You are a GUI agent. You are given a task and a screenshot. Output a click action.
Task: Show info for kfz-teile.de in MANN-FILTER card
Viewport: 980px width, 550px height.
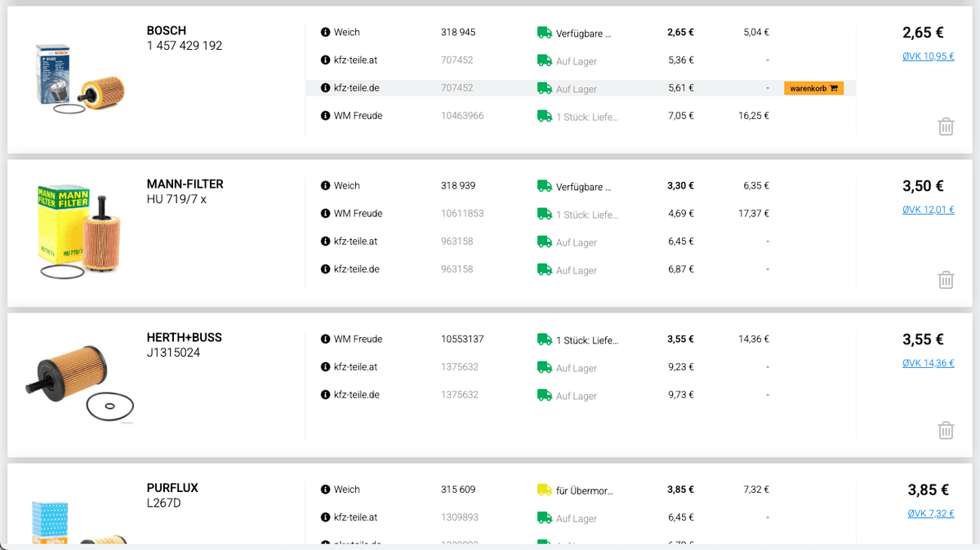(325, 269)
